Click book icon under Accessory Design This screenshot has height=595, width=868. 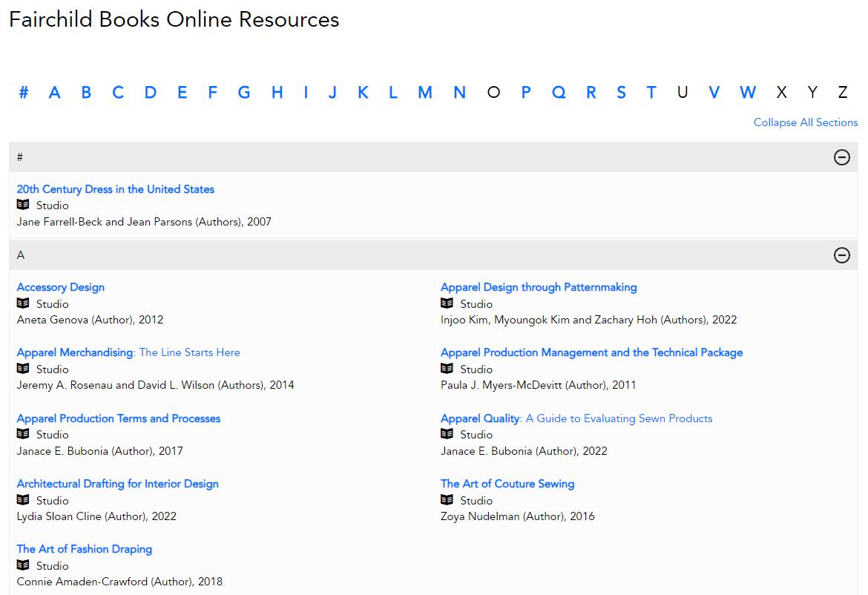(x=23, y=303)
